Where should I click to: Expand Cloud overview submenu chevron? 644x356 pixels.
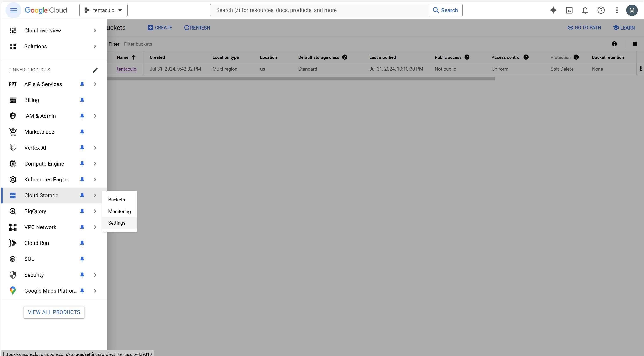(x=95, y=31)
